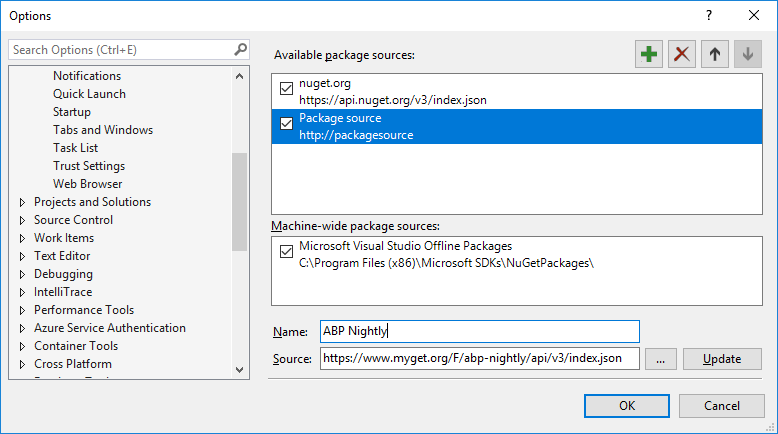778x434 pixels.
Task: Click the green plus add source icon
Action: tap(649, 55)
